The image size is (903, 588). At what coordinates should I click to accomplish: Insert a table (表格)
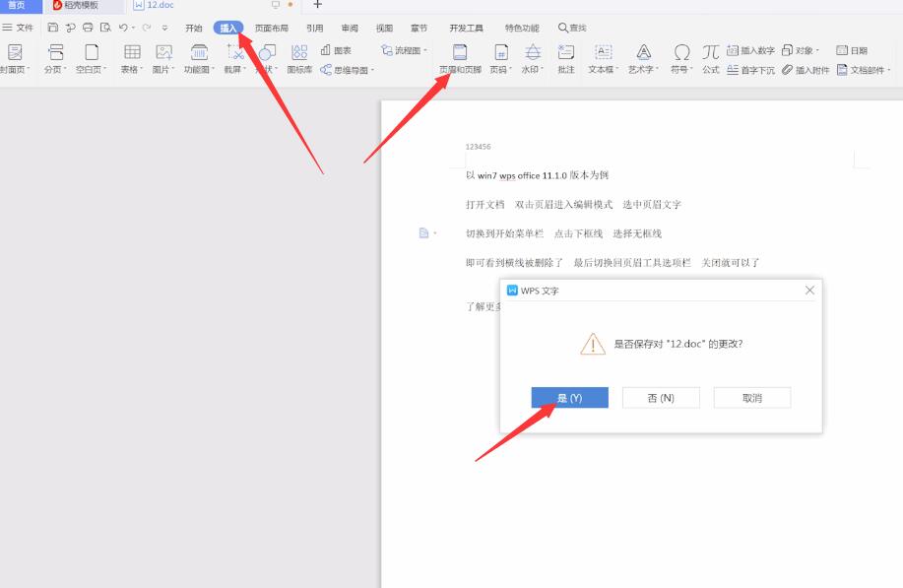click(132, 59)
